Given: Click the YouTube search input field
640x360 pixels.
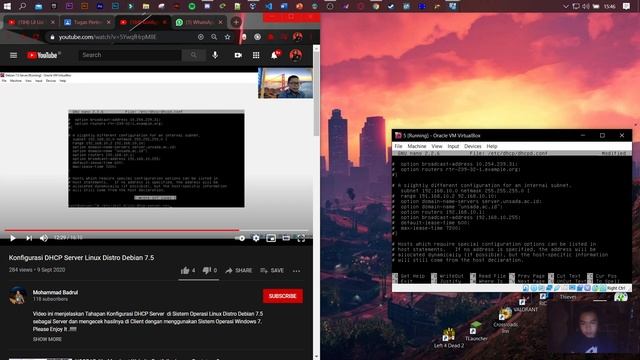Looking at the screenshot, I should pos(130,55).
